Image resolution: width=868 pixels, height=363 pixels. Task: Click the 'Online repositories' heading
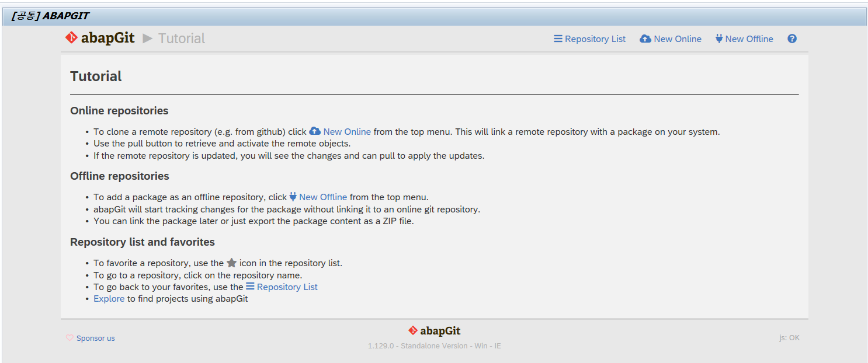[119, 111]
